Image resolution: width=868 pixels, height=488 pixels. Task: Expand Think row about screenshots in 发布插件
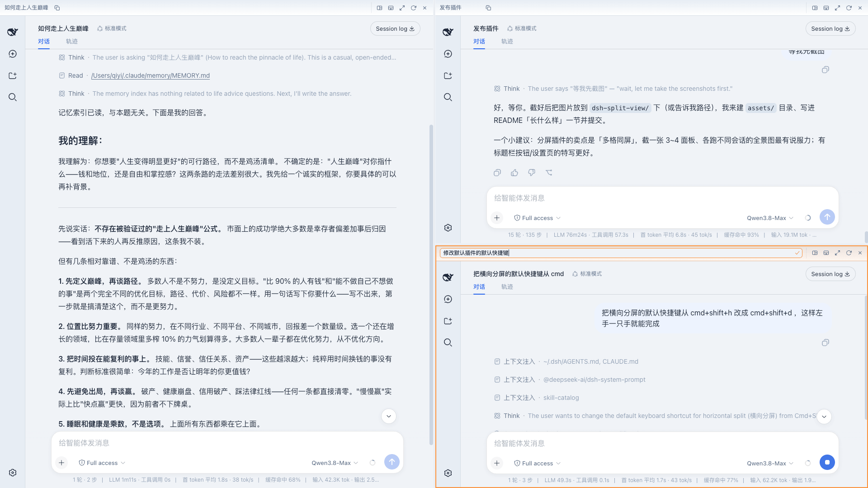pos(613,89)
